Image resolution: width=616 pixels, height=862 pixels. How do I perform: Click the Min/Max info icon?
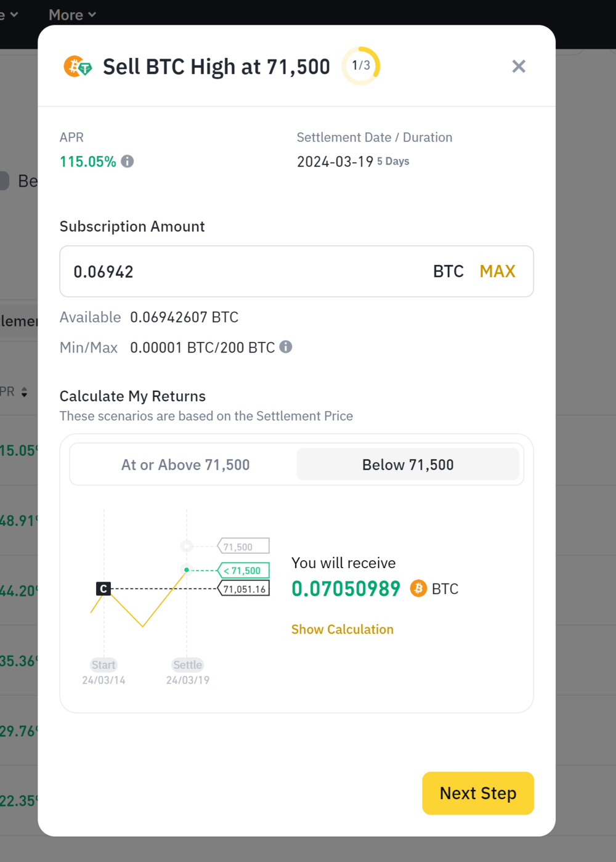[286, 347]
